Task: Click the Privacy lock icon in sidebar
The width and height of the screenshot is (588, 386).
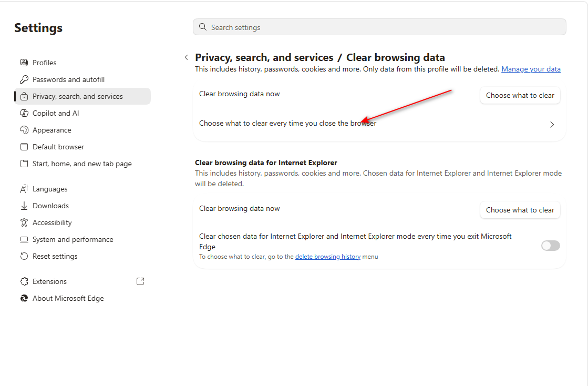Action: [24, 96]
